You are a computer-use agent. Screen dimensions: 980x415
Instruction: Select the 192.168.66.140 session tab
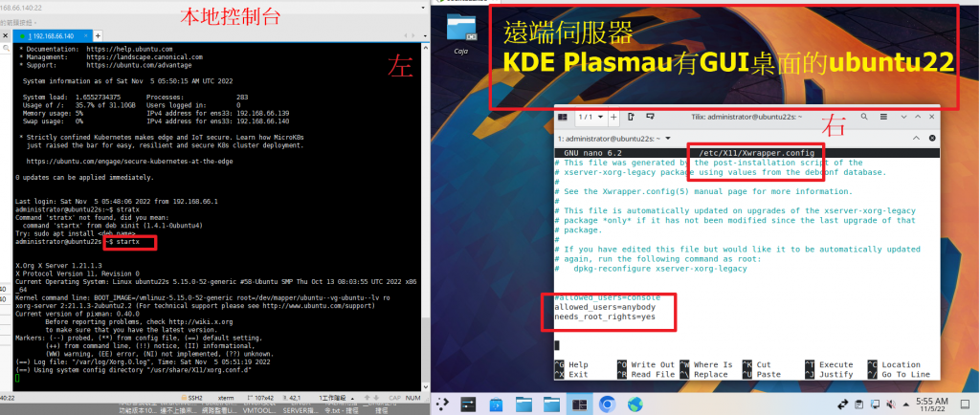(x=52, y=36)
